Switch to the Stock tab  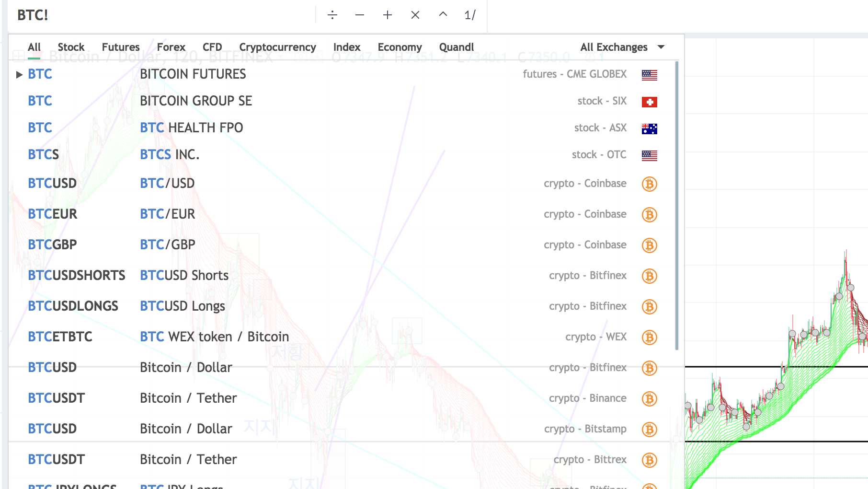click(71, 47)
